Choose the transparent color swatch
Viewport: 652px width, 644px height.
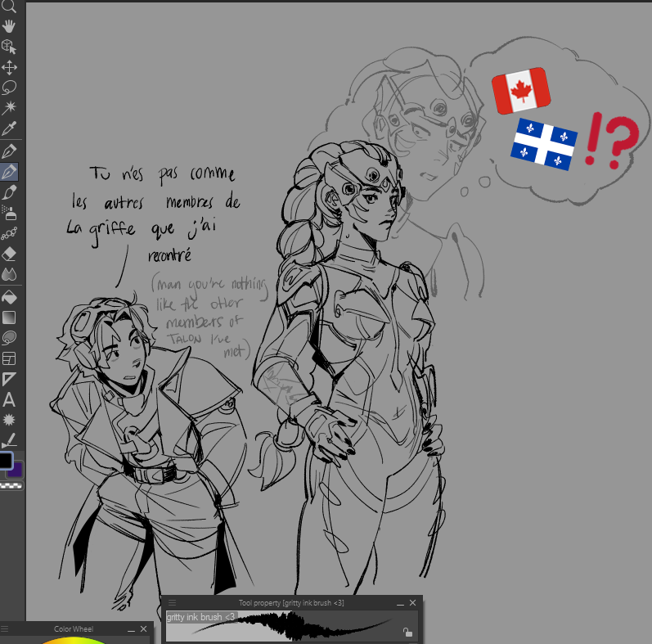point(11,485)
